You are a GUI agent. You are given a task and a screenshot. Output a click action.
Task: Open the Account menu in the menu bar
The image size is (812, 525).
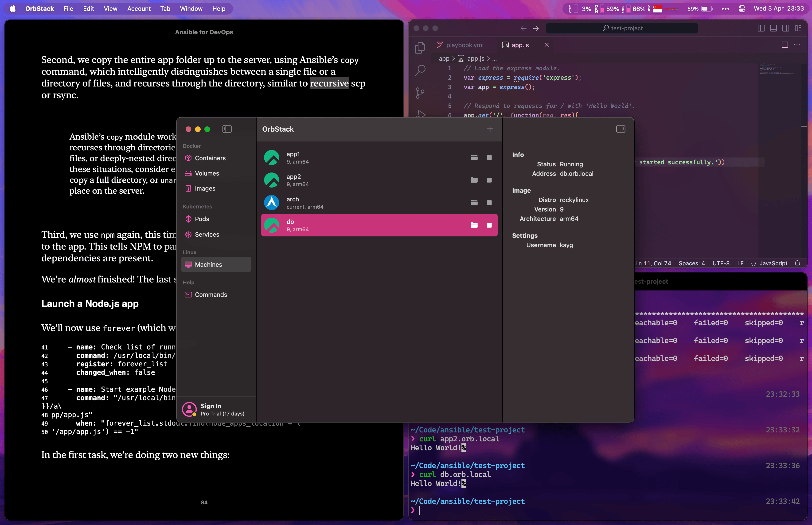(x=139, y=8)
